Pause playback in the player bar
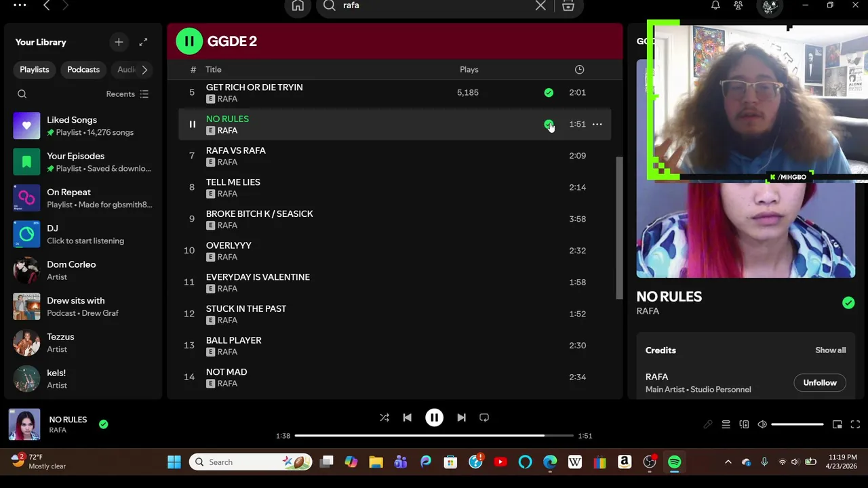This screenshot has height=488, width=868. click(x=434, y=418)
